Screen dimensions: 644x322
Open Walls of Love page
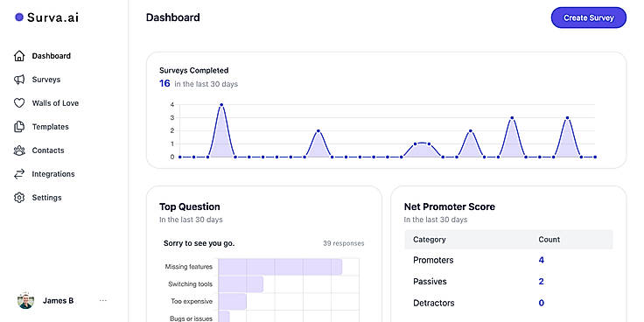(x=55, y=103)
